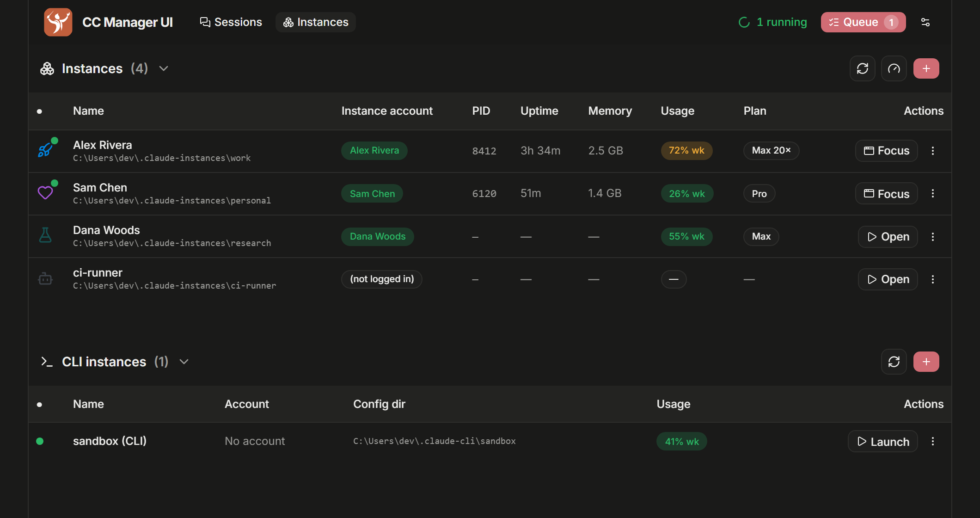
Task: Open settings sliders icon in header
Action: tap(925, 22)
